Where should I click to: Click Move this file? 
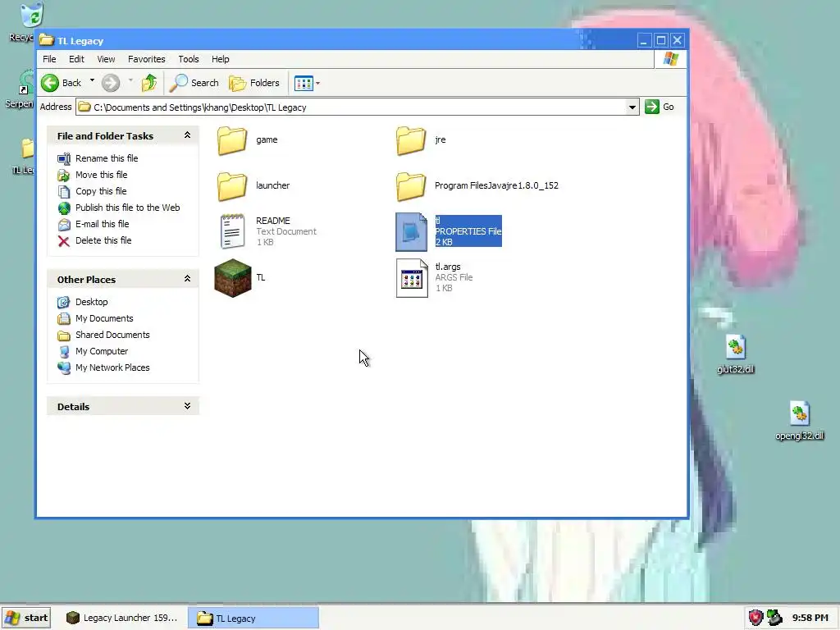[101, 175]
